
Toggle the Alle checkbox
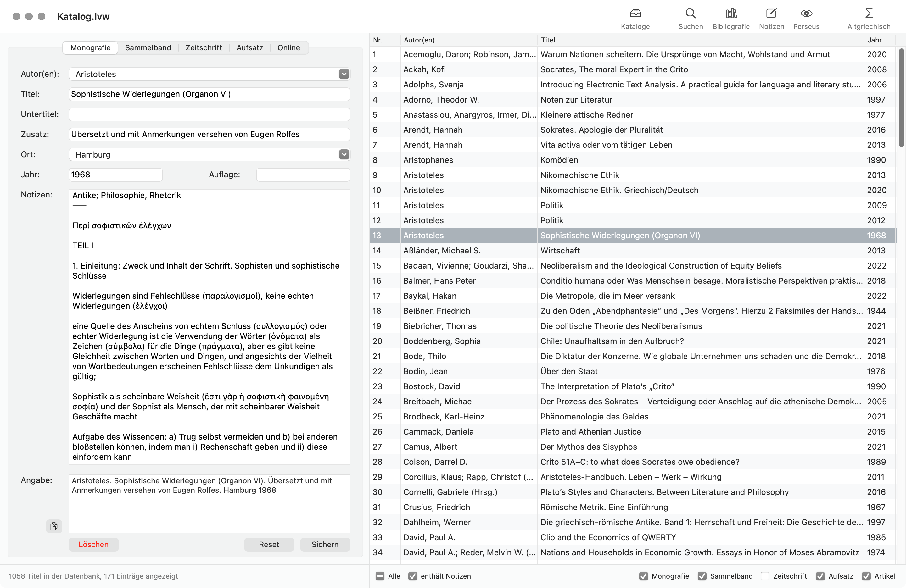379,576
